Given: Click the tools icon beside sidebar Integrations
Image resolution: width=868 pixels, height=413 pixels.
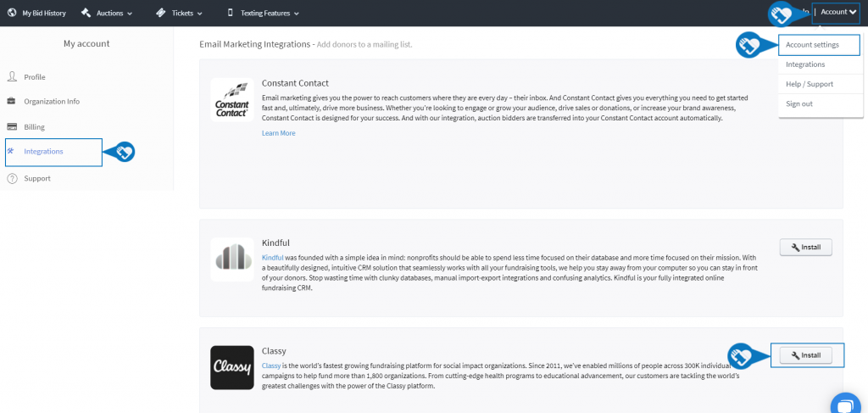Looking at the screenshot, I should (x=10, y=151).
